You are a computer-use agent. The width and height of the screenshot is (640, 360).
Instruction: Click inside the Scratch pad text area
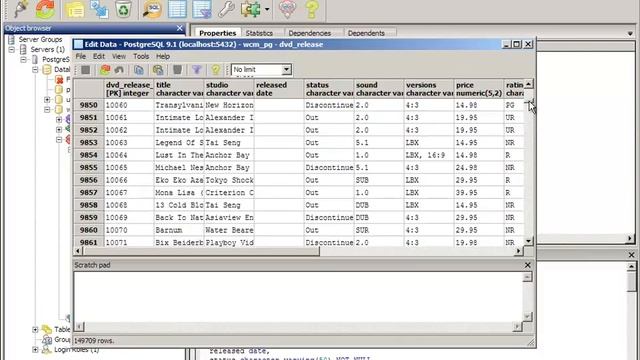pyautogui.click(x=298, y=297)
